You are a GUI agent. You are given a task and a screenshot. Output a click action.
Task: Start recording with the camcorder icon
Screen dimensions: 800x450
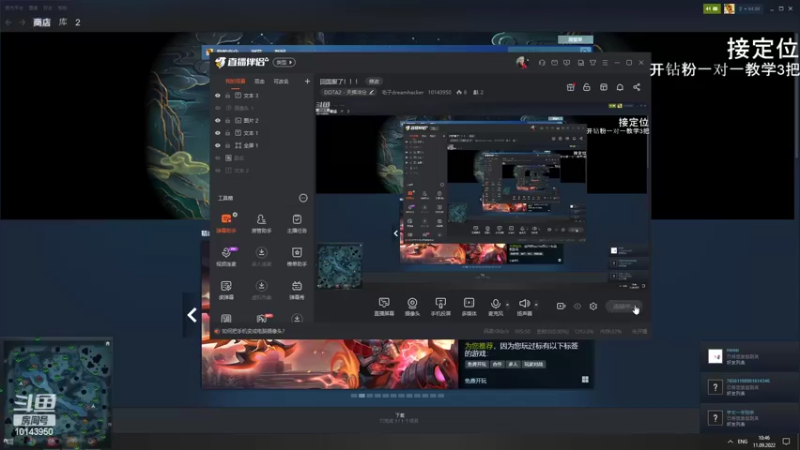[x=561, y=306]
